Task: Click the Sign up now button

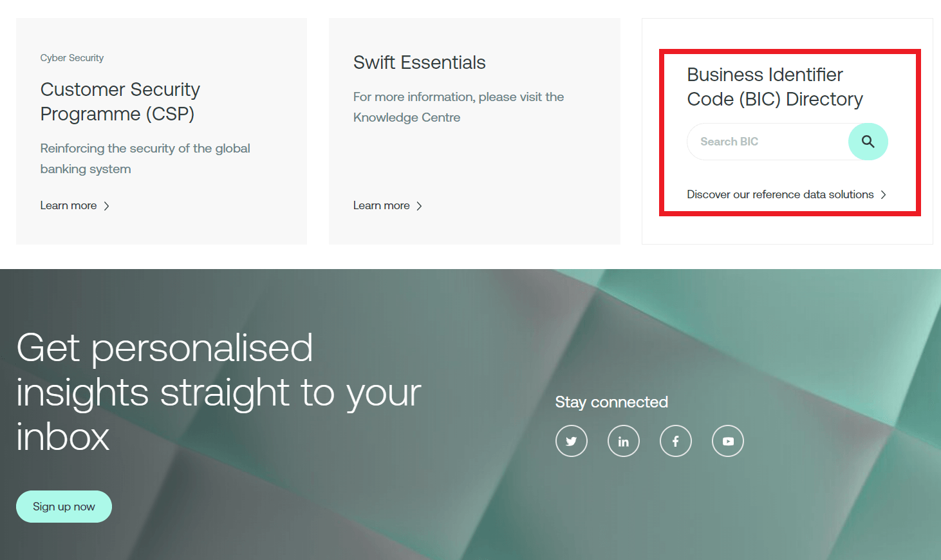Action: 64,507
